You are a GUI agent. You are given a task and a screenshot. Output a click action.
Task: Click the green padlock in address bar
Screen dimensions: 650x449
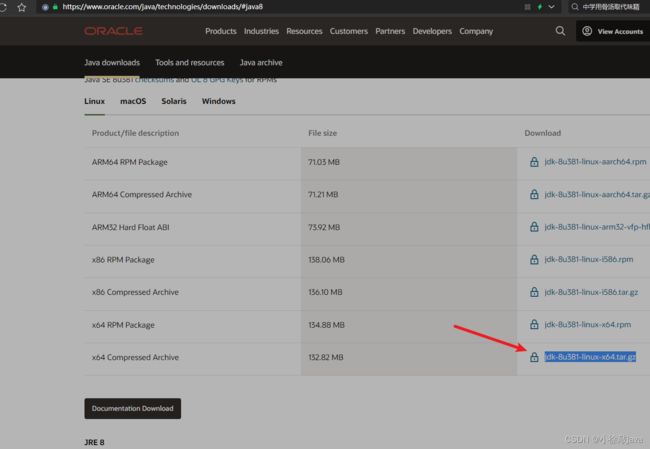point(55,7)
